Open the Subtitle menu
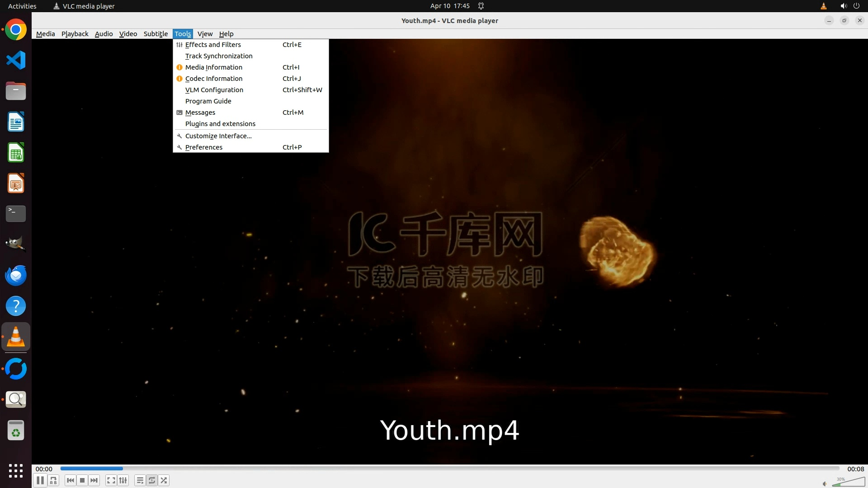Viewport: 868px width, 488px height. coord(156,34)
